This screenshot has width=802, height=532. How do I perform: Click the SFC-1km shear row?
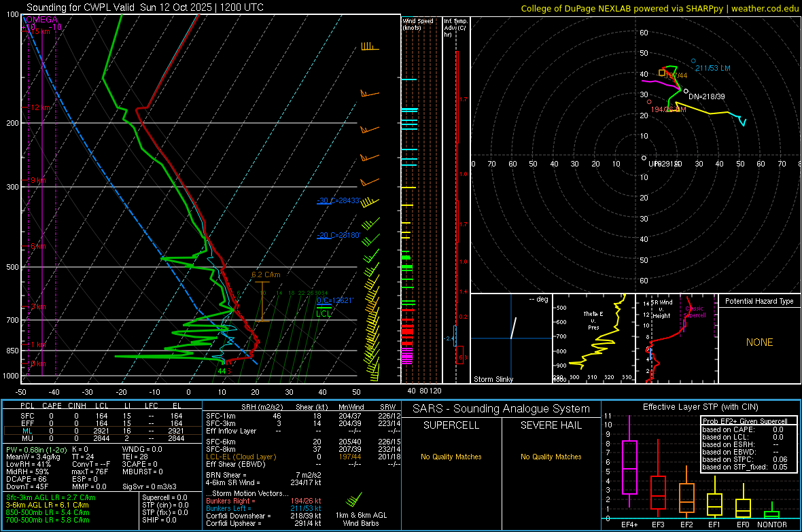[303, 416]
